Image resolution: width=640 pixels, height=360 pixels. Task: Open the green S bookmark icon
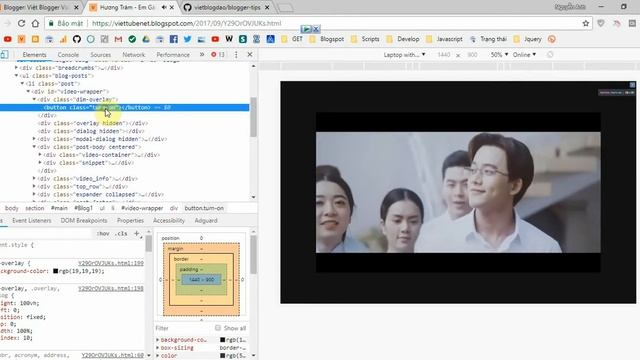(243, 39)
